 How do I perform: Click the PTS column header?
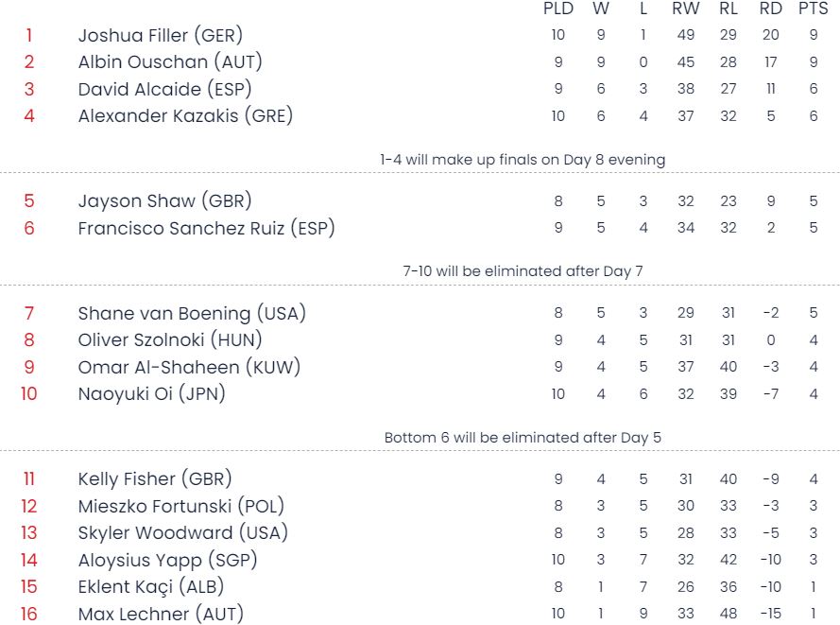click(814, 9)
